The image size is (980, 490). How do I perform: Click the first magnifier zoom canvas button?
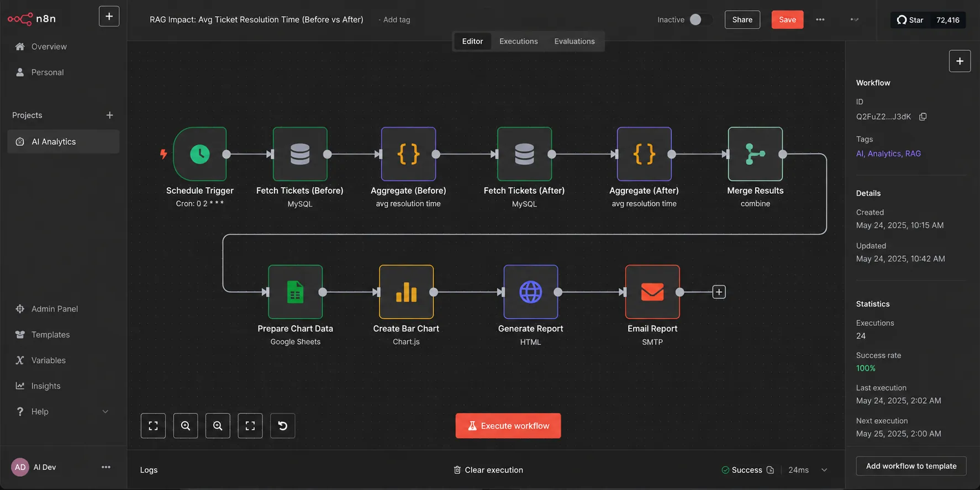tap(186, 426)
